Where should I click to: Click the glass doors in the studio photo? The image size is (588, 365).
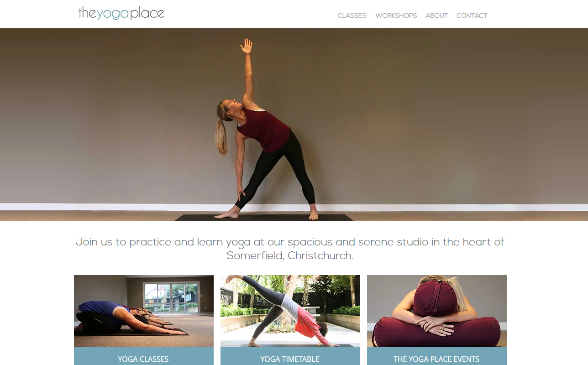click(x=171, y=297)
